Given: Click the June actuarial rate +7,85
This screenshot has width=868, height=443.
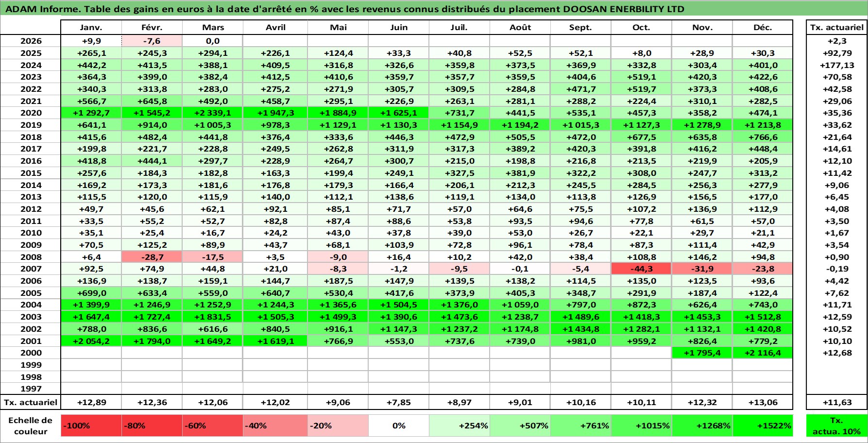Looking at the screenshot, I should [399, 402].
